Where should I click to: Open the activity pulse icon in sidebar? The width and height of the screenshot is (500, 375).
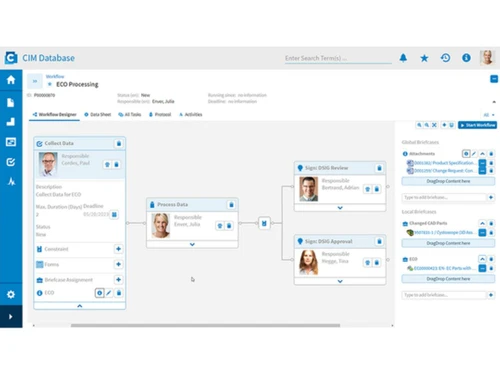11,182
